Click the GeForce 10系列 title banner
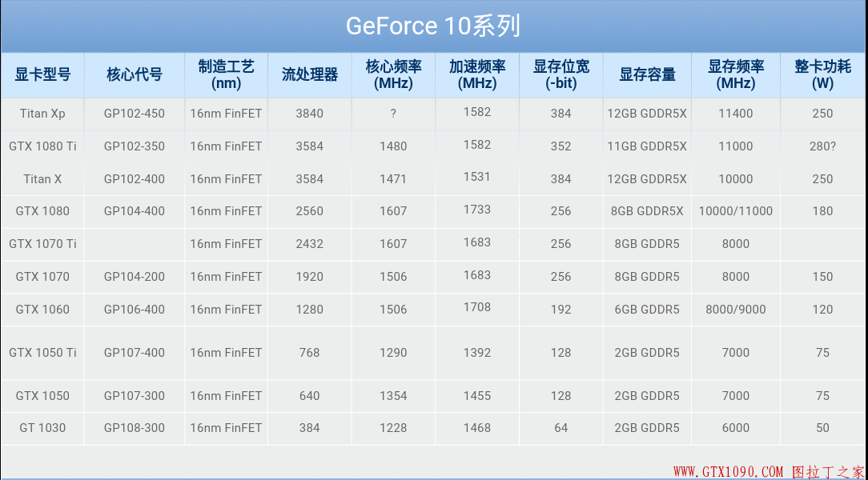Image resolution: width=868 pixels, height=480 pixels. pyautogui.click(x=433, y=26)
